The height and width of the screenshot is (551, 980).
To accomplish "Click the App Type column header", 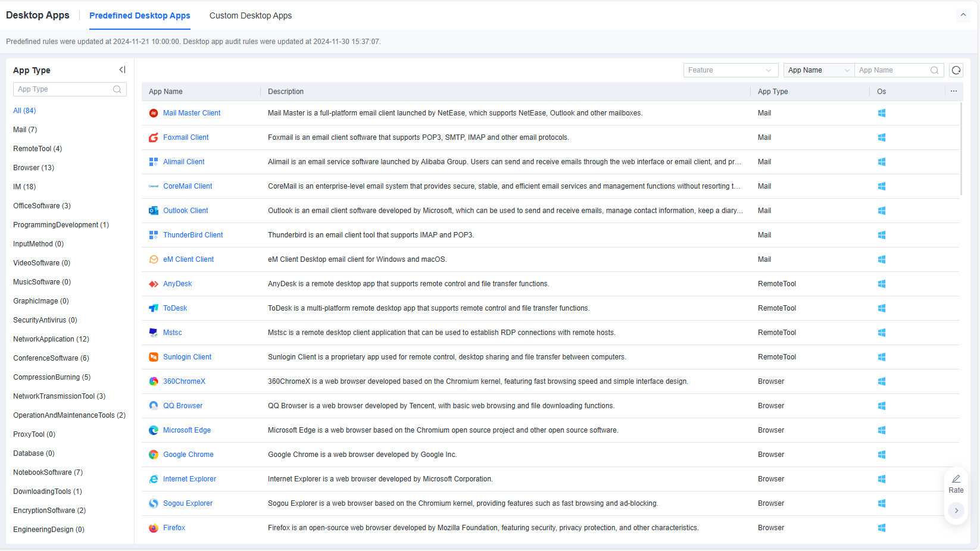I will click(773, 92).
